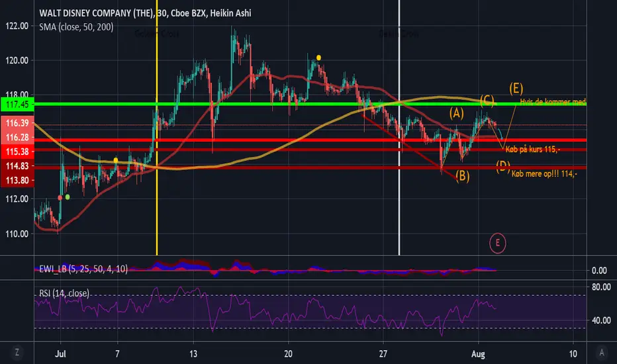Click the orange (E) wave label
The image size is (617, 364).
point(516,88)
